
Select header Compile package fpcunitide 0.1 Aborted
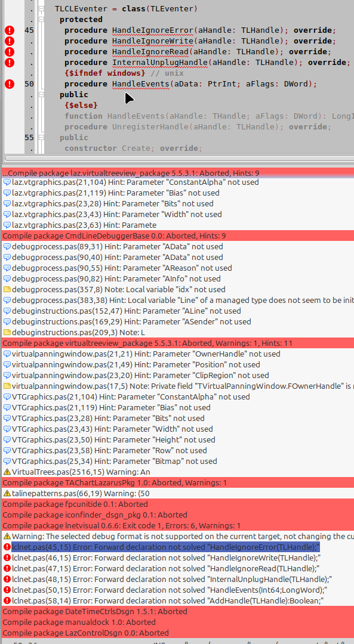(178, 504)
